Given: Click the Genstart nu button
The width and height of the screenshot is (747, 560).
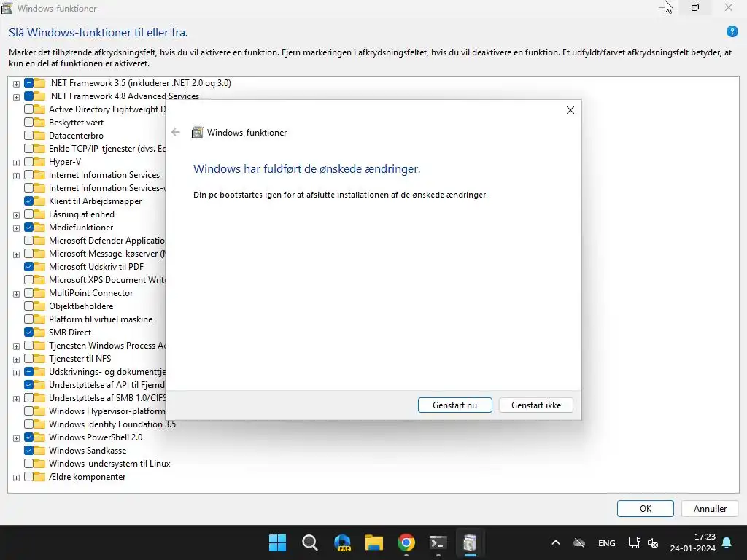Looking at the screenshot, I should coord(454,405).
